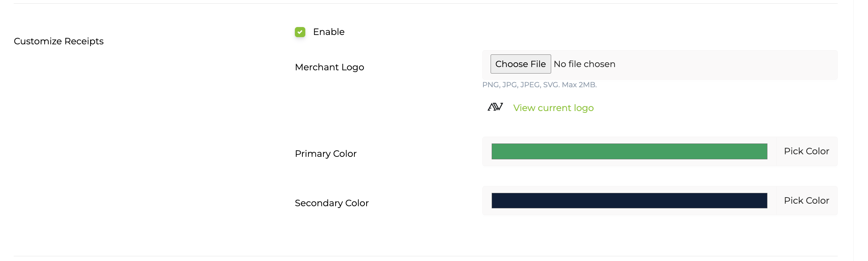This screenshot has height=261, width=868.
Task: Click the Merchant Logo field label
Action: click(329, 67)
